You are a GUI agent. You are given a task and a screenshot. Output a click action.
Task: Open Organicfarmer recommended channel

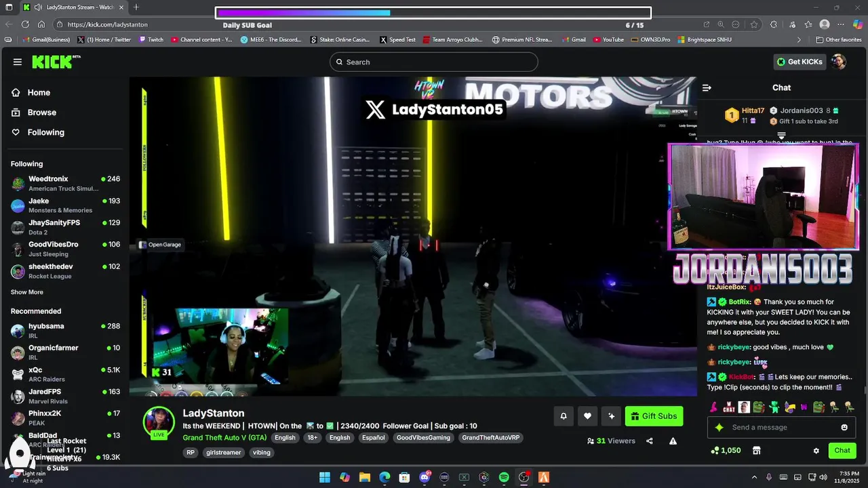[x=65, y=352]
